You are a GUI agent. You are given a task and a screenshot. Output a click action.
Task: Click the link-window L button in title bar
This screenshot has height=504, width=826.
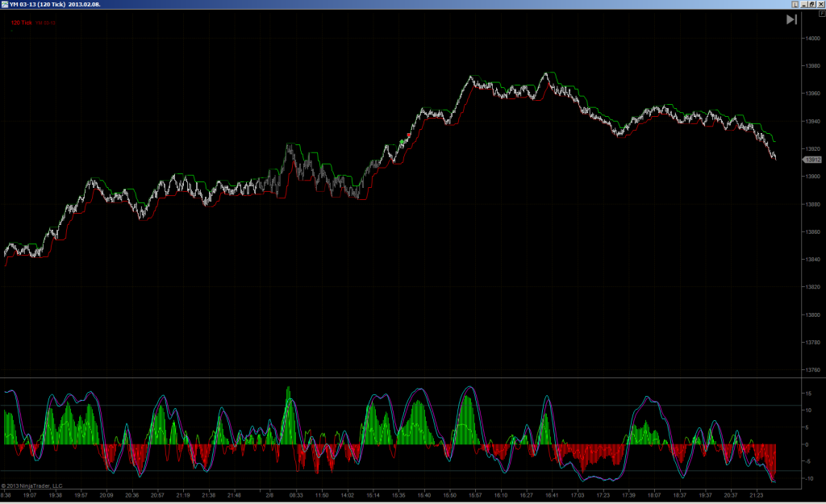point(795,4)
